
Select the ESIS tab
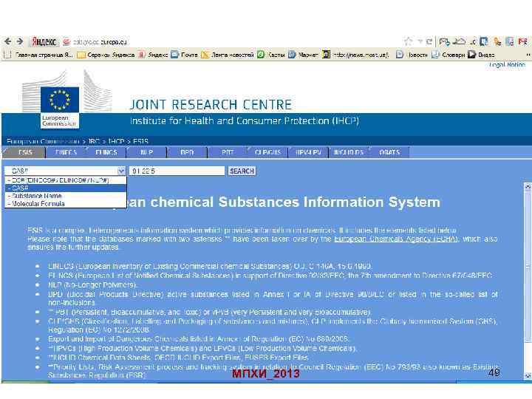pos(25,152)
